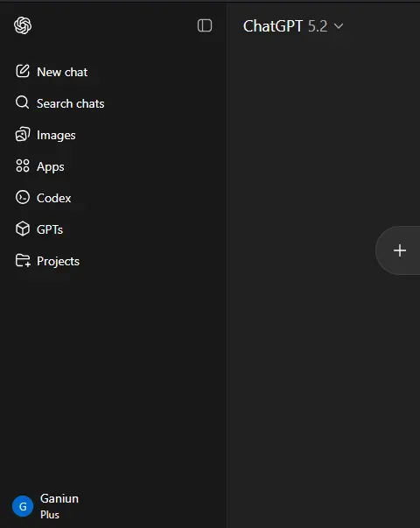Click the Search chats magnifier icon
Image resolution: width=420 pixels, height=528 pixels.
23,102
